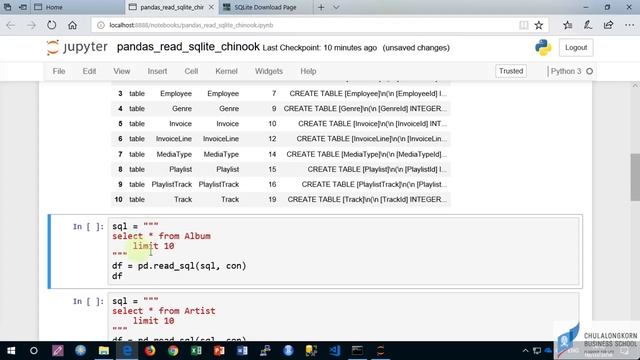This screenshot has width=640, height=360.
Task: Click 'df = pd.read_sql(sql, con)' in Album cell
Action: 179,266
